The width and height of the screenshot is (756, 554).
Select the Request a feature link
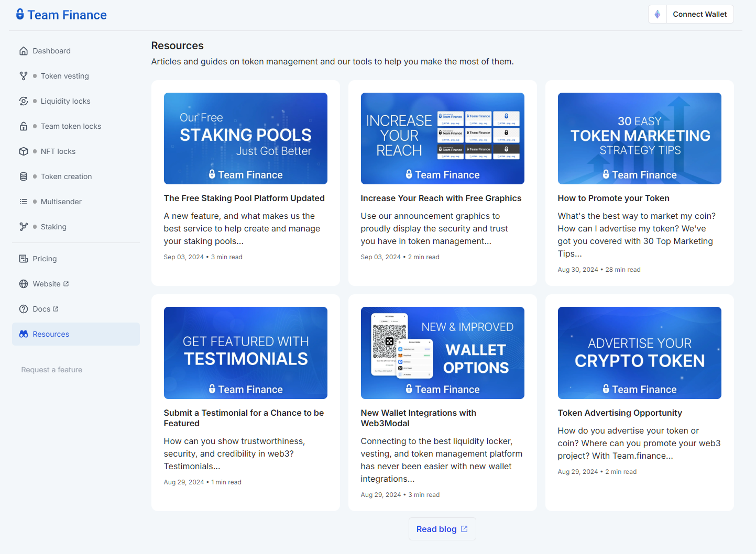click(51, 370)
